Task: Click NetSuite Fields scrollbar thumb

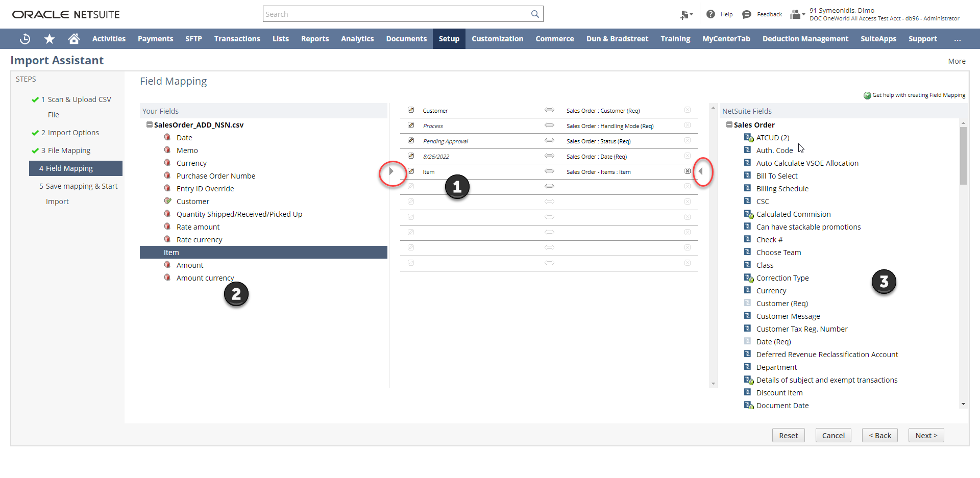Action: click(x=963, y=156)
